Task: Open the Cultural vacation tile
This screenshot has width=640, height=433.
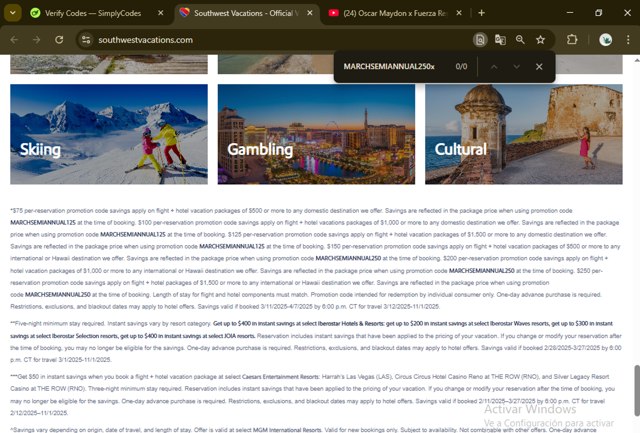Action: (524, 134)
